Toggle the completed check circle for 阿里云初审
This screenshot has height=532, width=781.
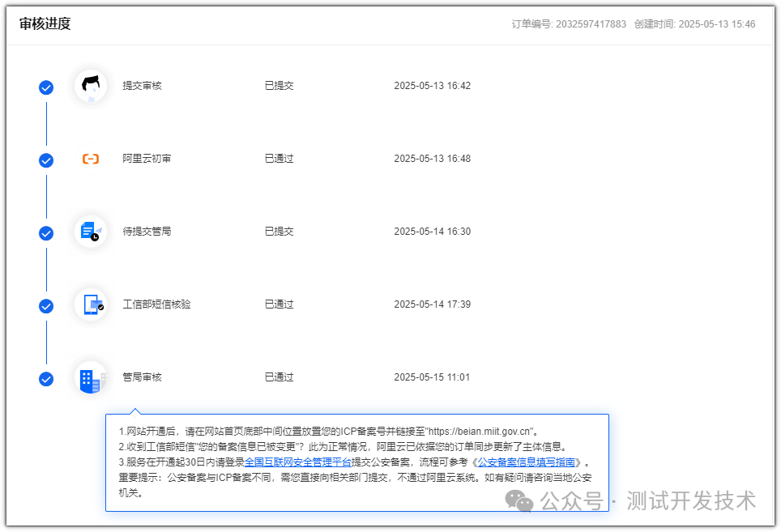tap(46, 160)
